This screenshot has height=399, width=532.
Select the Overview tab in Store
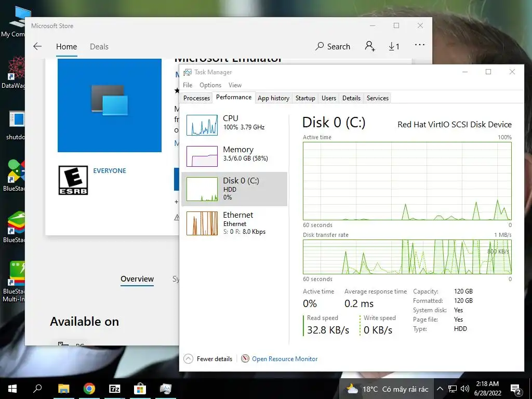click(x=137, y=279)
